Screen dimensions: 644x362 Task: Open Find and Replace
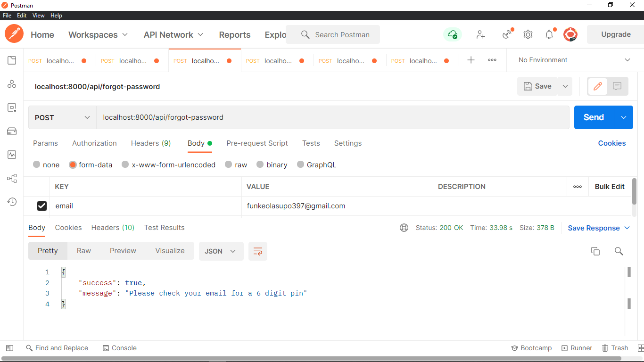coord(57,348)
